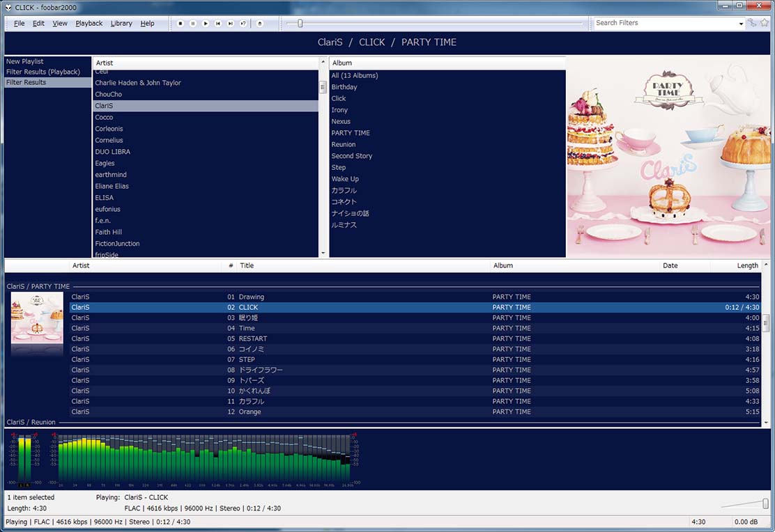The image size is (775, 532).
Task: Adjust the volume slider in the status area
Action: coord(766,503)
